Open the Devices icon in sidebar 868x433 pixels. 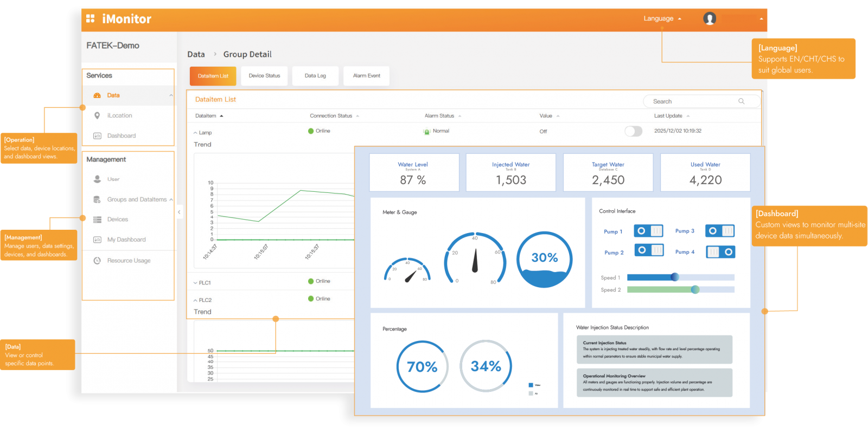97,219
